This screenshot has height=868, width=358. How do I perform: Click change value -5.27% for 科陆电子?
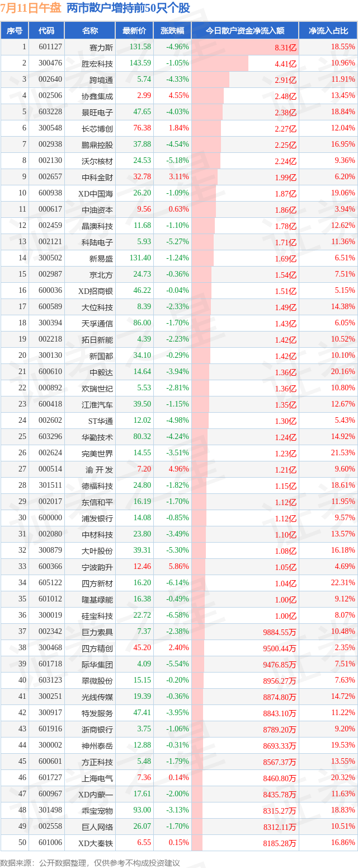[177, 242]
